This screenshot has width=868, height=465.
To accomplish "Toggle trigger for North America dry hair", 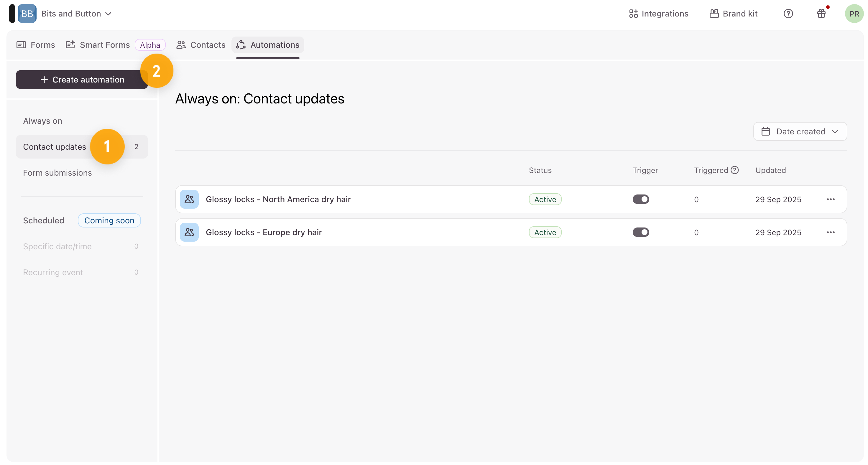I will tap(641, 199).
